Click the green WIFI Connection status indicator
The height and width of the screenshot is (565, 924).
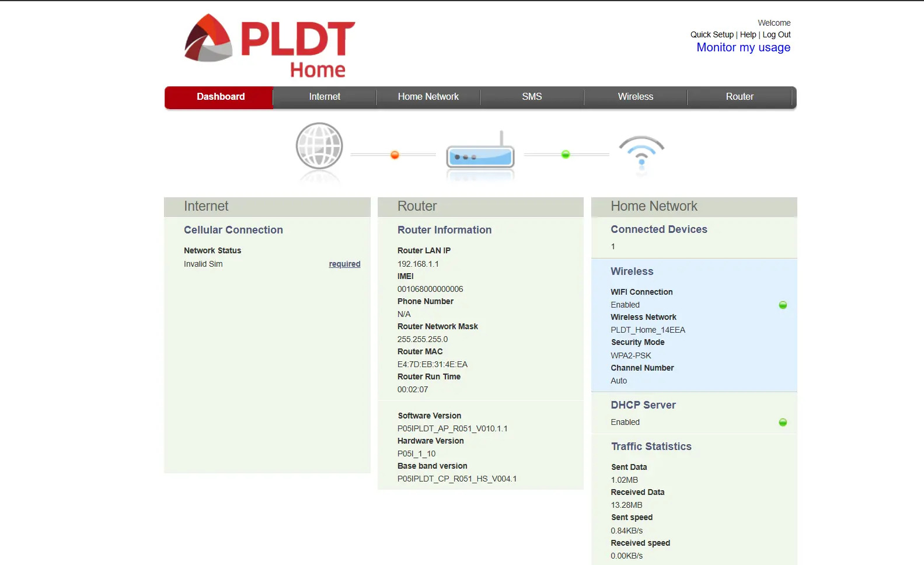click(783, 305)
